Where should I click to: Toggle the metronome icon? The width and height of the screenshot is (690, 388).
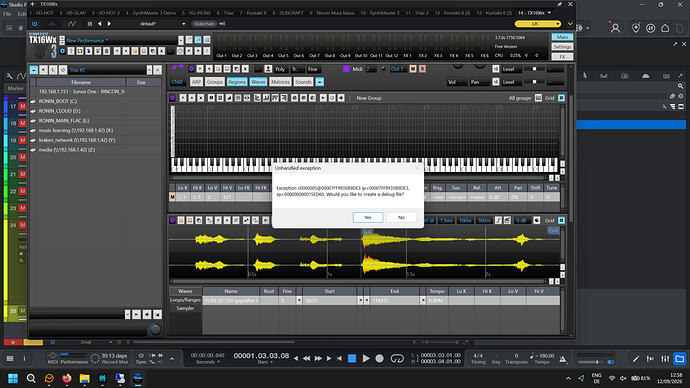pos(563,359)
